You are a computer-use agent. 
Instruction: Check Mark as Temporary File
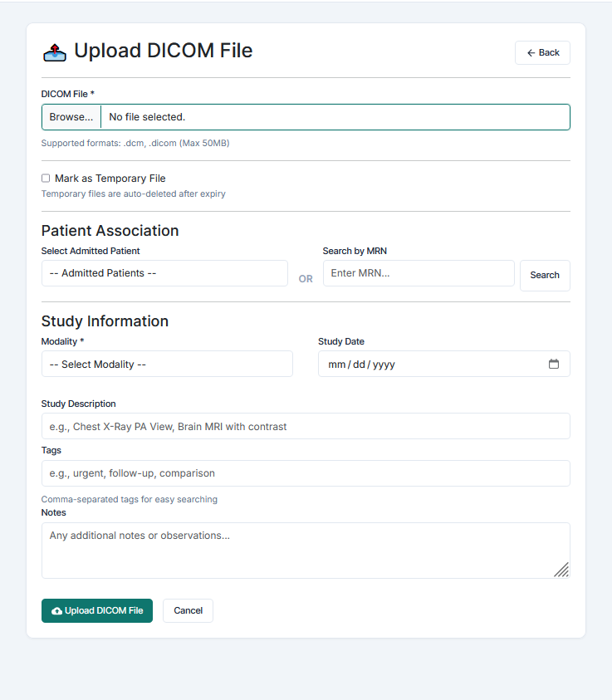point(46,179)
